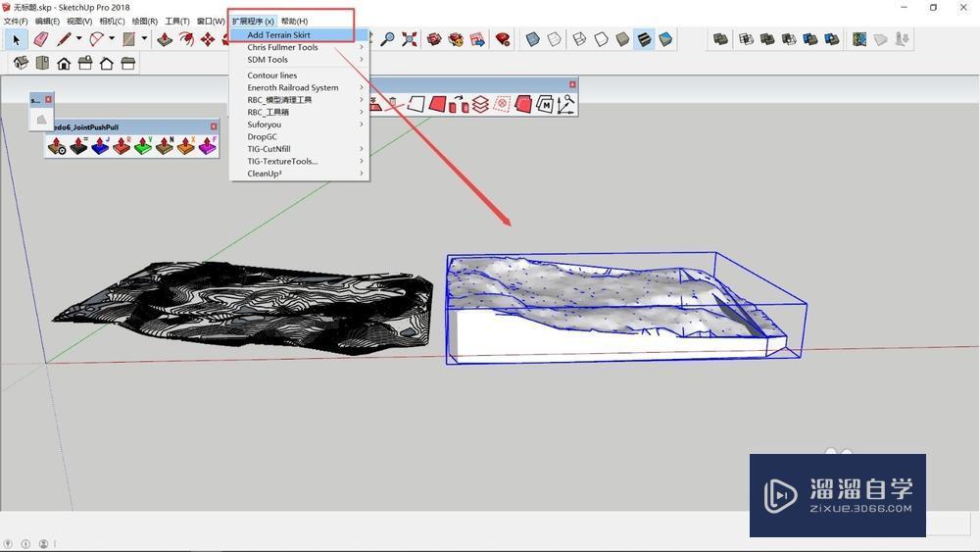
Task: Click Round Push Pull icon marked R
Action: (x=122, y=146)
